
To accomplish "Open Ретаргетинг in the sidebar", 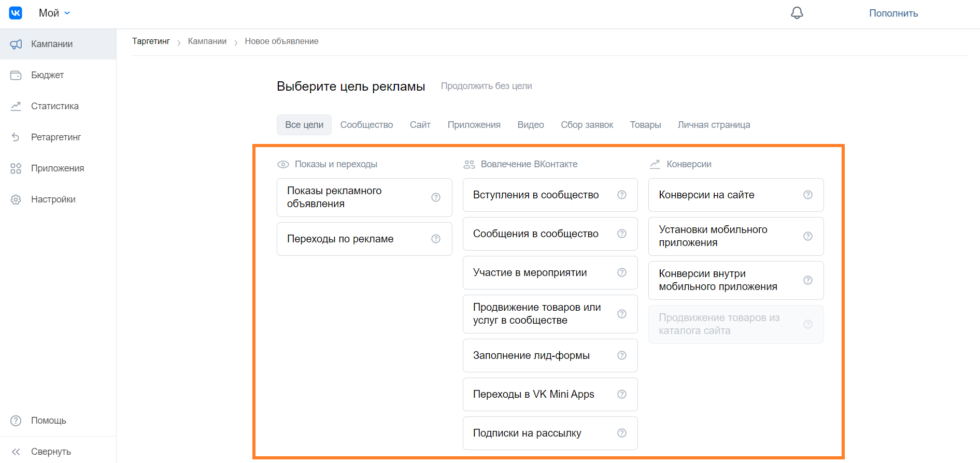I will (x=58, y=137).
